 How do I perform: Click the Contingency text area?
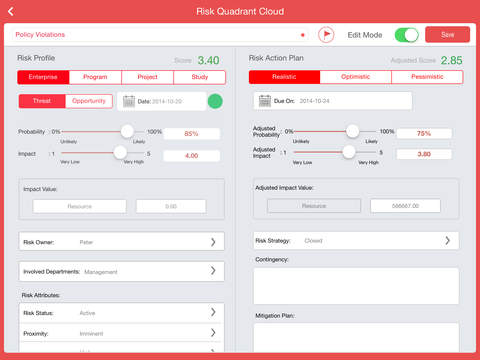coord(356,286)
